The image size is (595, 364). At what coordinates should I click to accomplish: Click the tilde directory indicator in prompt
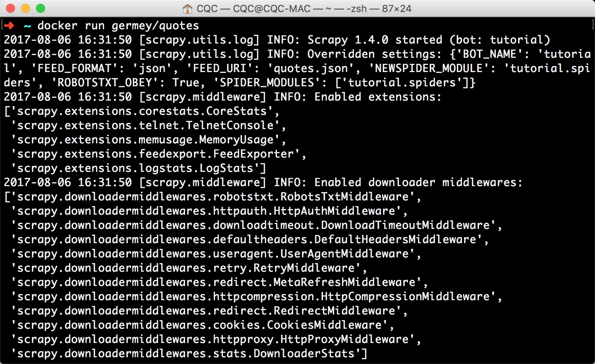tap(27, 26)
